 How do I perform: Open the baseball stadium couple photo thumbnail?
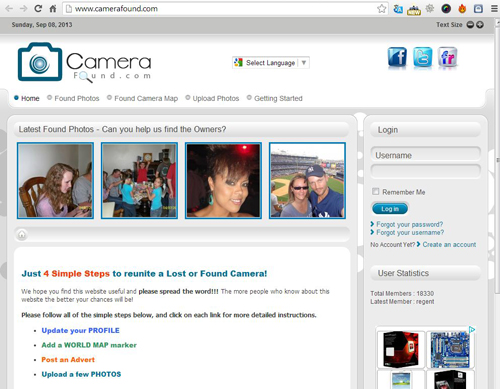click(307, 181)
